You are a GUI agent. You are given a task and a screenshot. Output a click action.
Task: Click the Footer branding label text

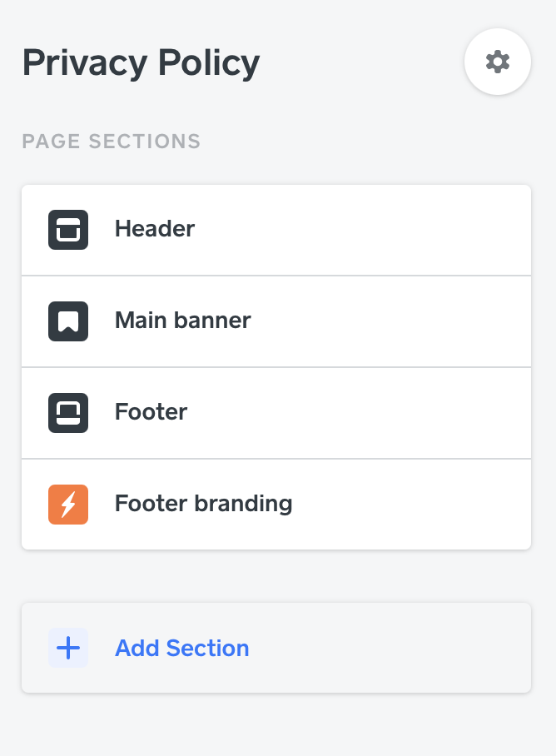[203, 505]
